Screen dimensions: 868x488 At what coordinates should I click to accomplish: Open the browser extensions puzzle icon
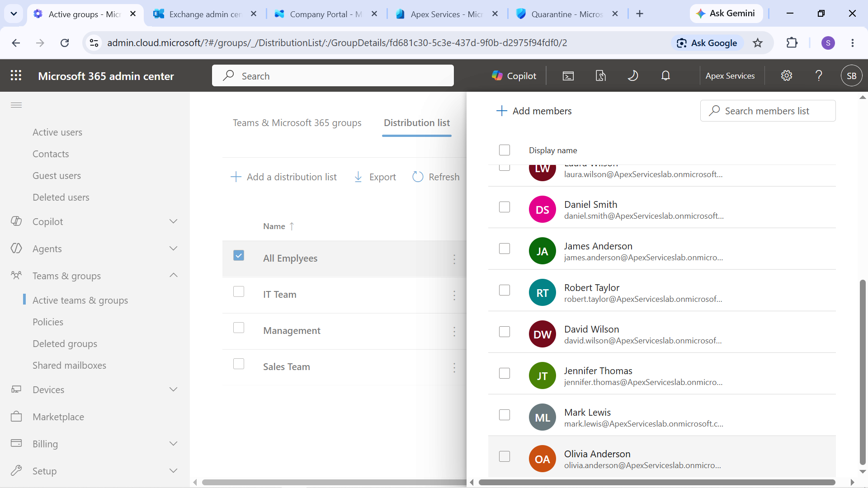click(792, 43)
